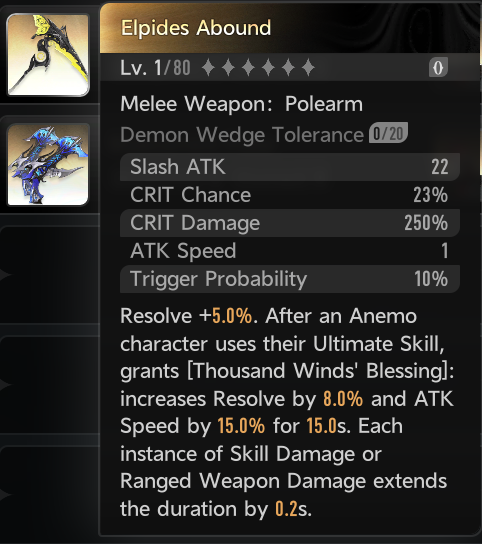Click the orange 5.0% Resolve value
The width and height of the screenshot is (482, 544).
[232, 316]
